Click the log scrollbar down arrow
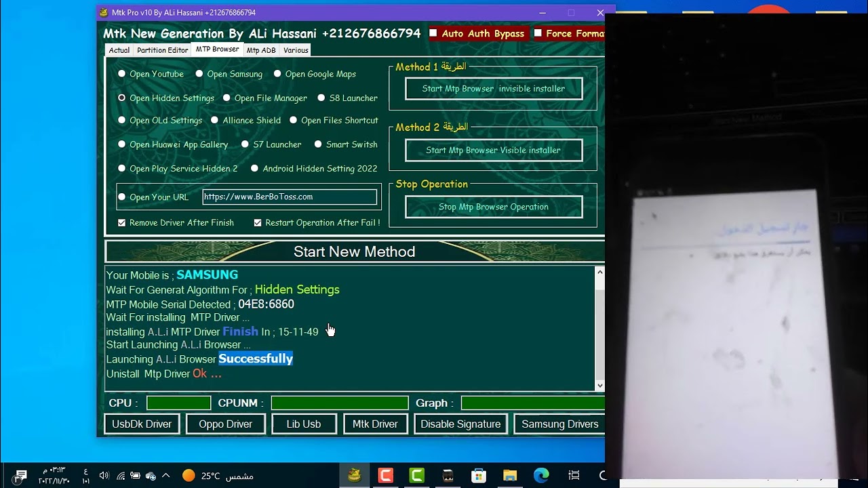The width and height of the screenshot is (868, 488). pos(599,386)
